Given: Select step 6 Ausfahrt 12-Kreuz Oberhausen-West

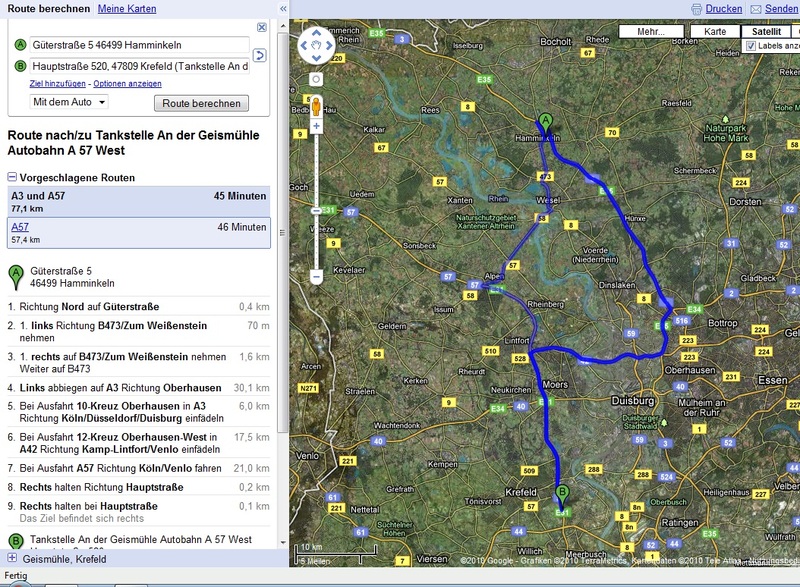Looking at the screenshot, I should (139, 443).
